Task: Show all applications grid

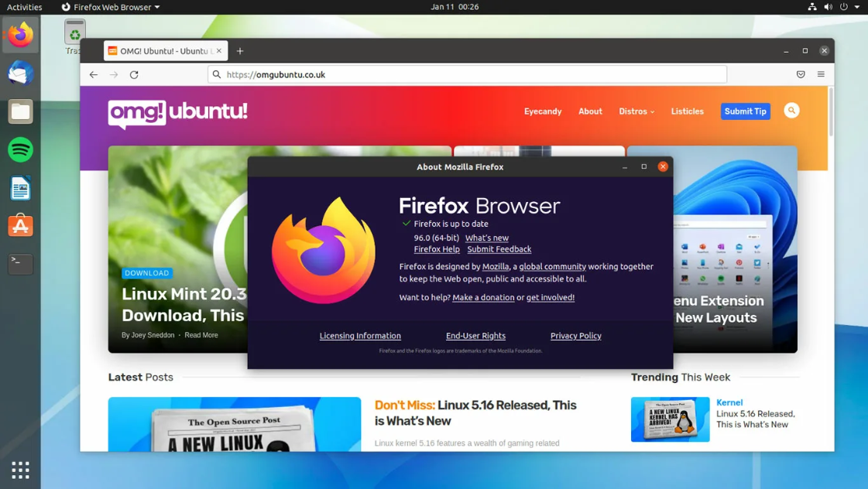Action: pyautogui.click(x=20, y=470)
